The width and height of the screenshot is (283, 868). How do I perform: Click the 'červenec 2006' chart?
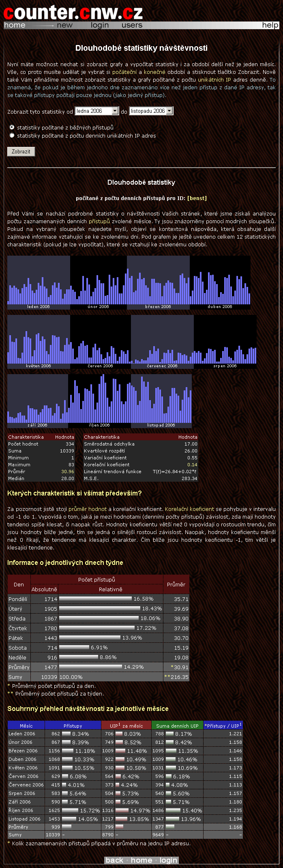(x=162, y=342)
